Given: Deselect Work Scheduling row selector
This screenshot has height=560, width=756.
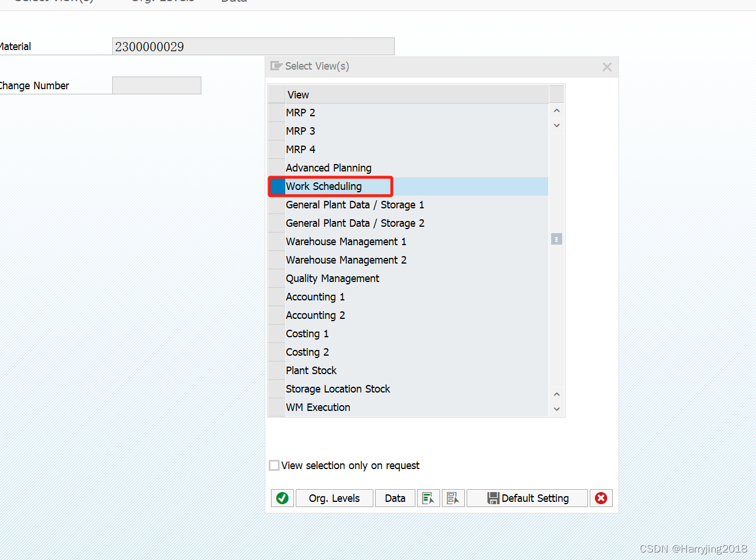Looking at the screenshot, I should click(277, 186).
